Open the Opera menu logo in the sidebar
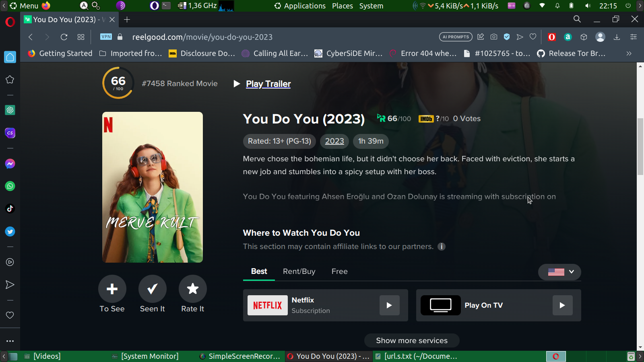This screenshot has height=362, width=644. click(x=10, y=22)
